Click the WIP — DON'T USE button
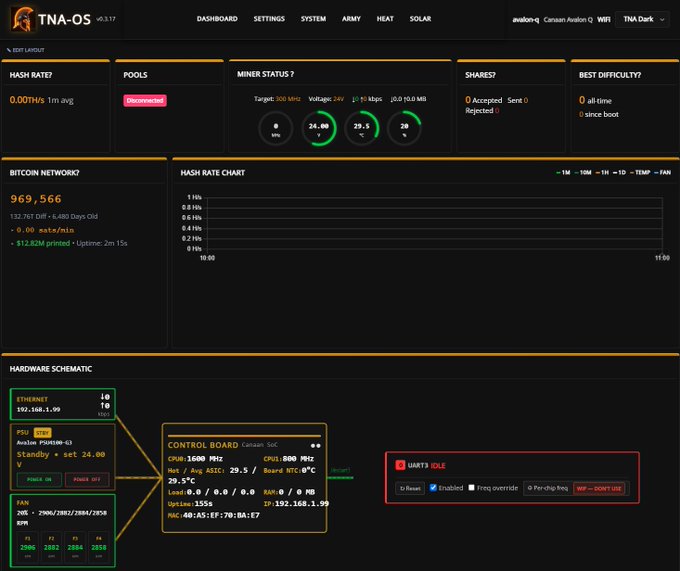Screen dimensions: 680x571 coord(599,489)
